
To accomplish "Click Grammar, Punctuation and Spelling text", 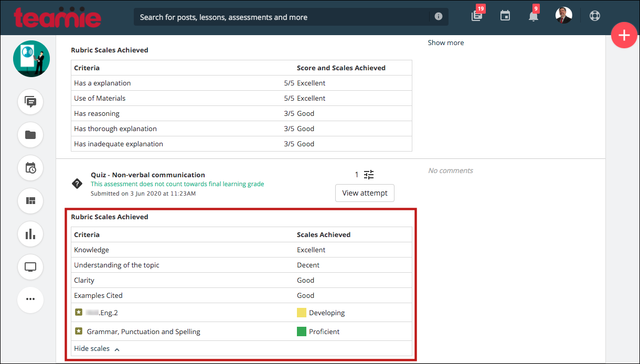I will pyautogui.click(x=144, y=331).
